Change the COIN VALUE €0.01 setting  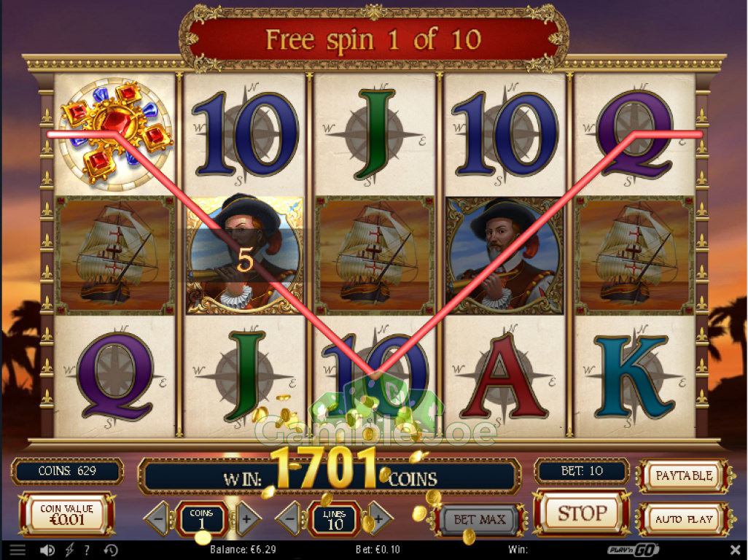(67, 516)
